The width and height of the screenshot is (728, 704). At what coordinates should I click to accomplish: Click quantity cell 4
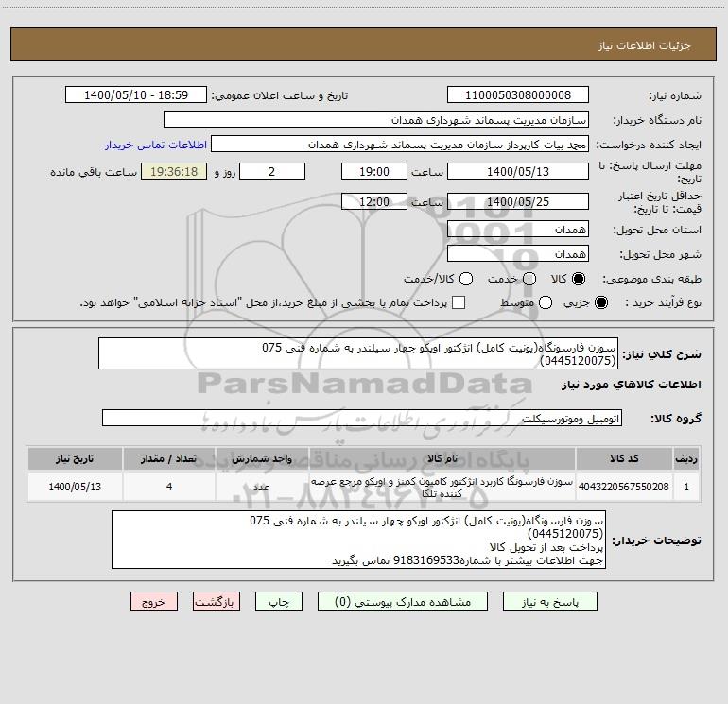click(169, 487)
